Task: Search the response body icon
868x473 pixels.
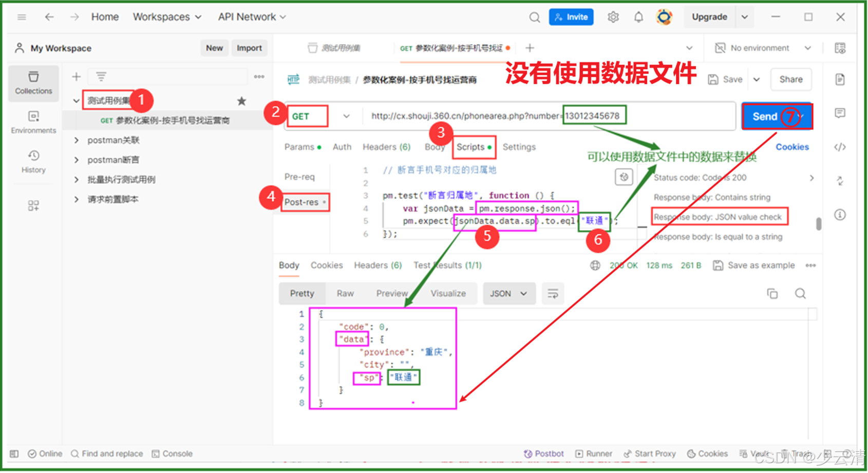Action: (x=800, y=293)
